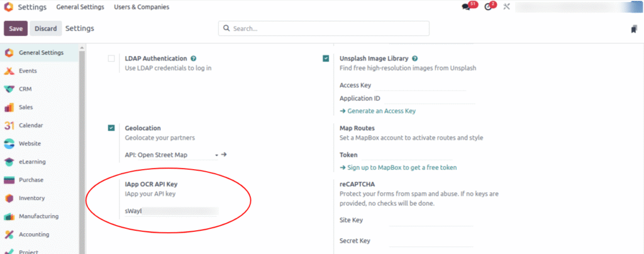
Task: Click the CRM sidebar icon
Action: [x=9, y=89]
